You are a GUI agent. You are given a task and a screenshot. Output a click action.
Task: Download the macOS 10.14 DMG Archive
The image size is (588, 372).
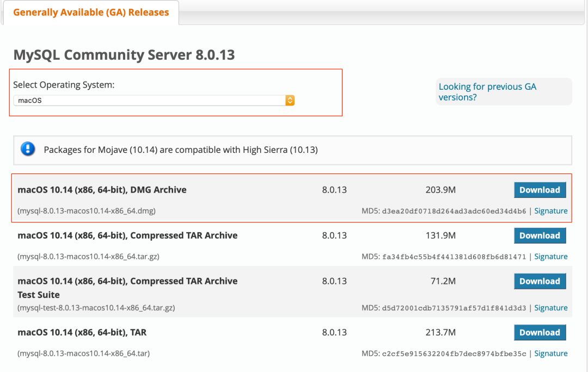pos(540,190)
